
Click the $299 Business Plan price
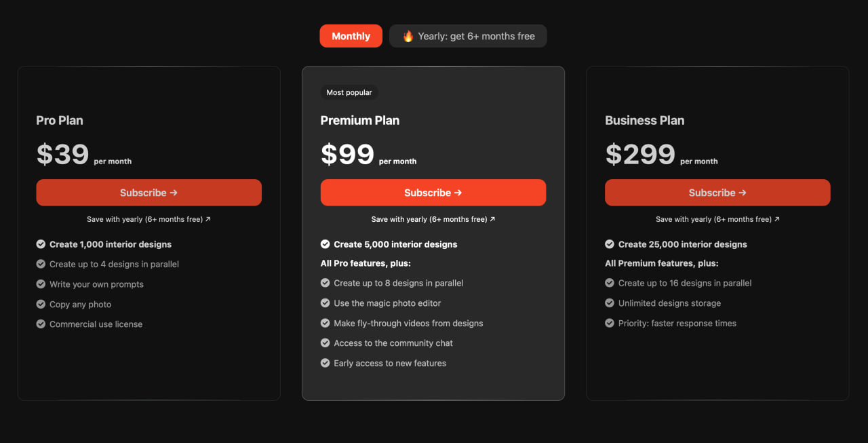[640, 155]
